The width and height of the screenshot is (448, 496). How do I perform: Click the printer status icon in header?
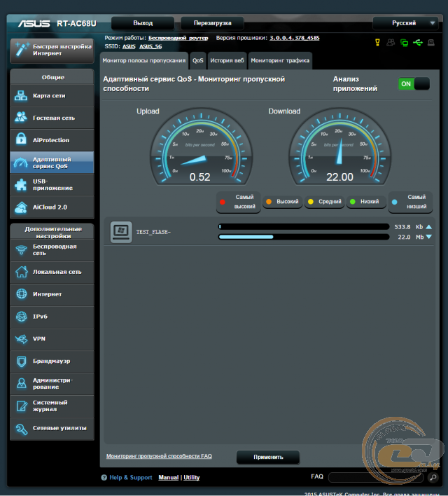430,43
